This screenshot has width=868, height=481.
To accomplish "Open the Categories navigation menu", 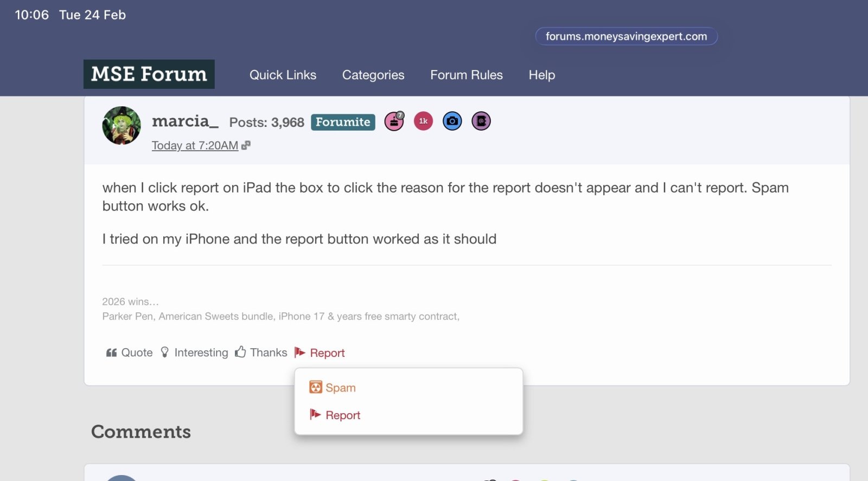I will tap(373, 75).
